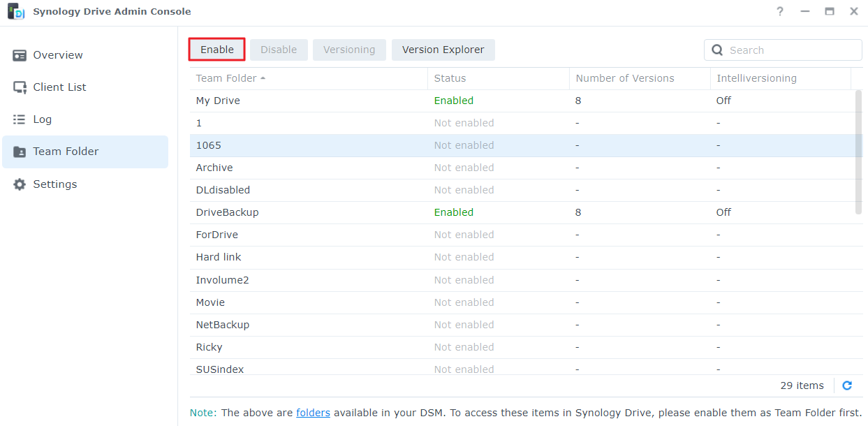Screen dimensions: 868x426
Task: Select Team Folder in sidebar
Action: 85,152
